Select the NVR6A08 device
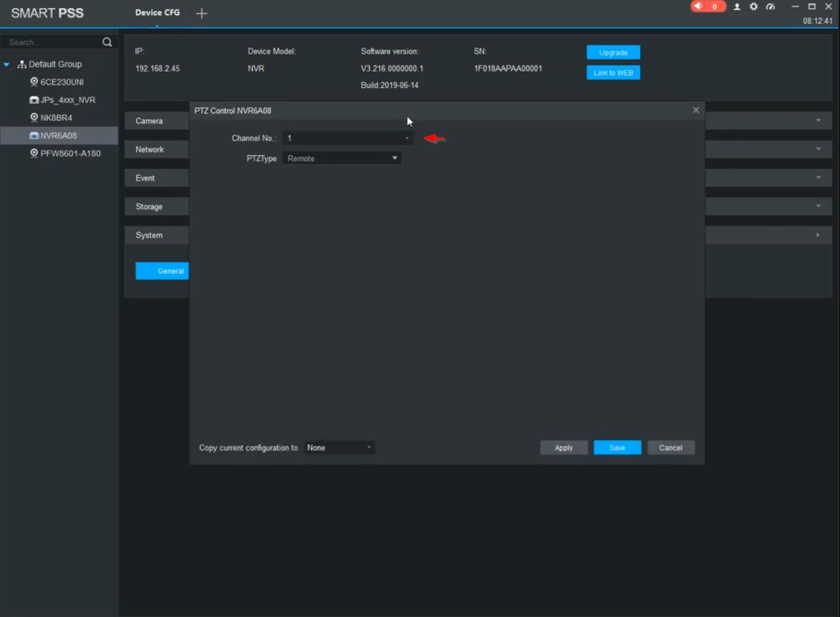This screenshot has width=840, height=617. coord(58,136)
